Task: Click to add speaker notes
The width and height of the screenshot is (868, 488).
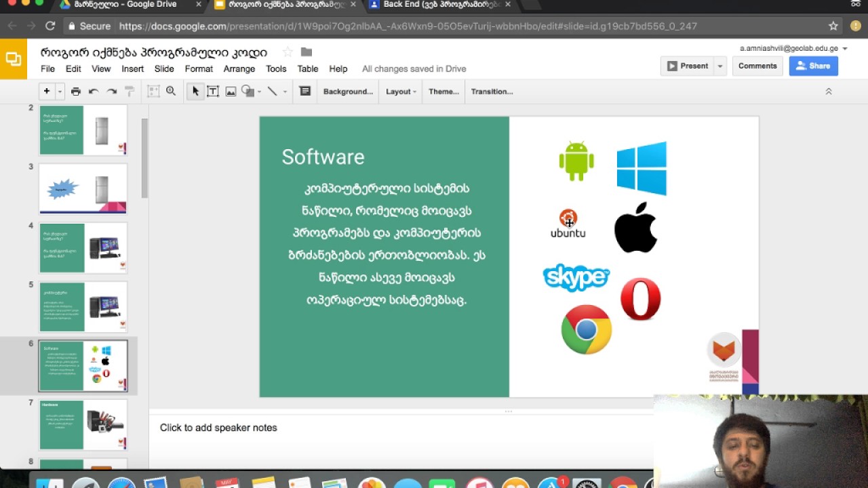Action: click(x=218, y=428)
